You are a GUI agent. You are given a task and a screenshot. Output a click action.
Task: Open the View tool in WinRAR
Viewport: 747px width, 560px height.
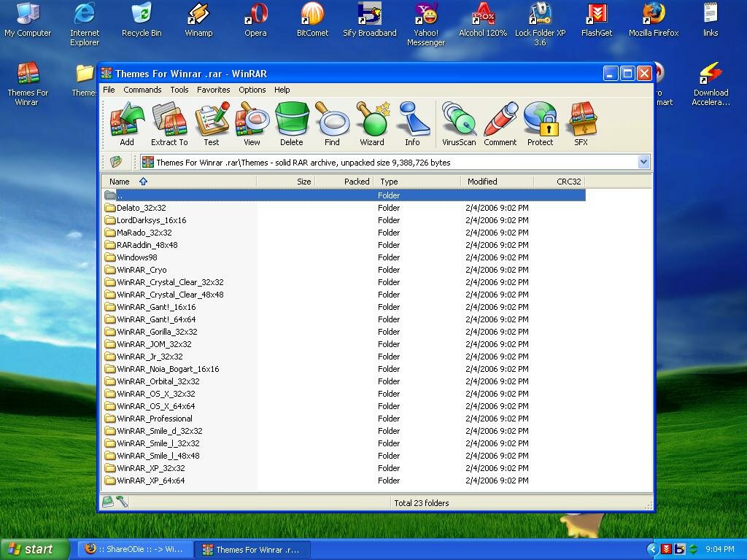point(252,123)
